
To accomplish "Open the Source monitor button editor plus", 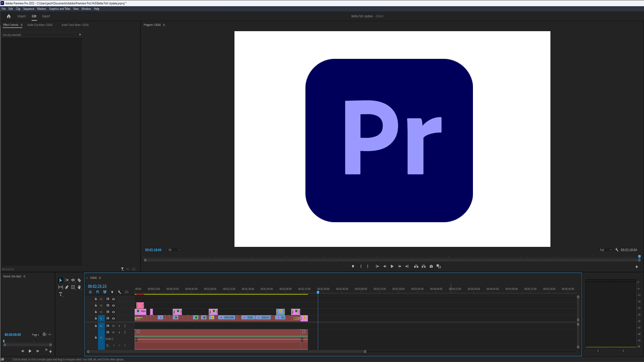I will [x=50, y=351].
